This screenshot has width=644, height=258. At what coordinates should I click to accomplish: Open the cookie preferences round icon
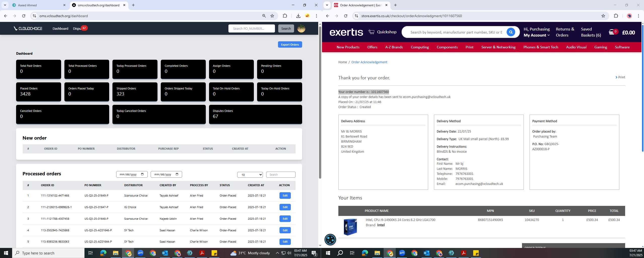pyautogui.click(x=330, y=239)
